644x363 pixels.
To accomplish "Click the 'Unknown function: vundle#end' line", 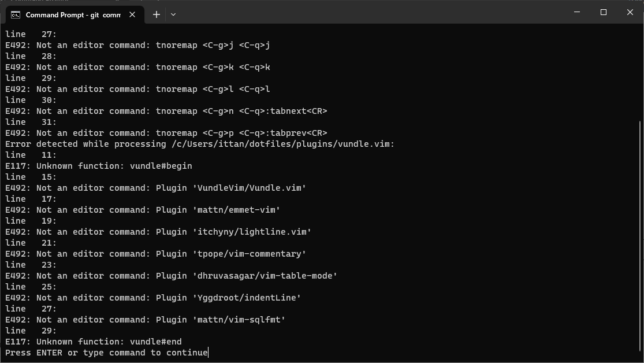I will (93, 342).
